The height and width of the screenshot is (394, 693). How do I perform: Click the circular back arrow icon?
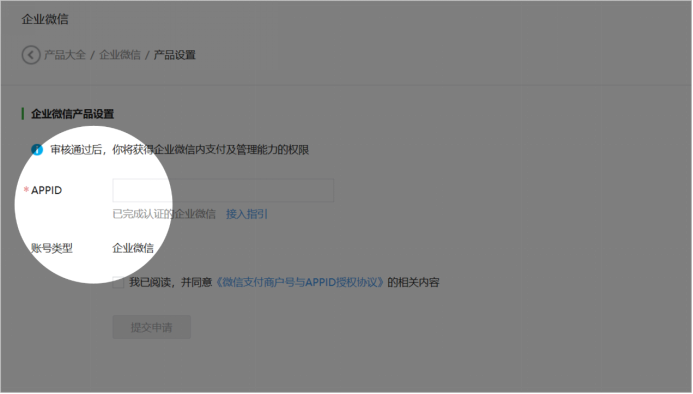pyautogui.click(x=31, y=55)
